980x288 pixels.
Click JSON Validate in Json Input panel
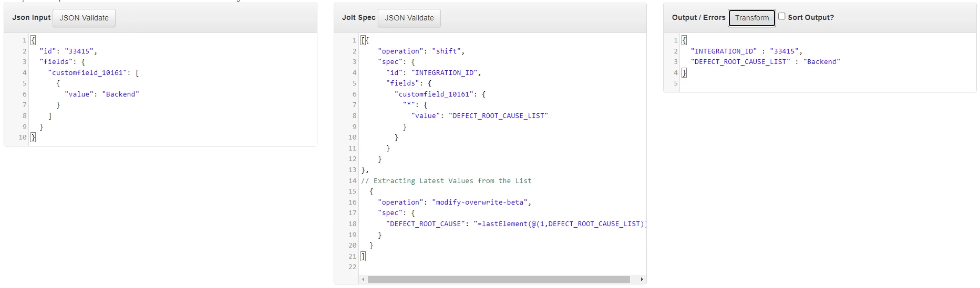point(84,18)
